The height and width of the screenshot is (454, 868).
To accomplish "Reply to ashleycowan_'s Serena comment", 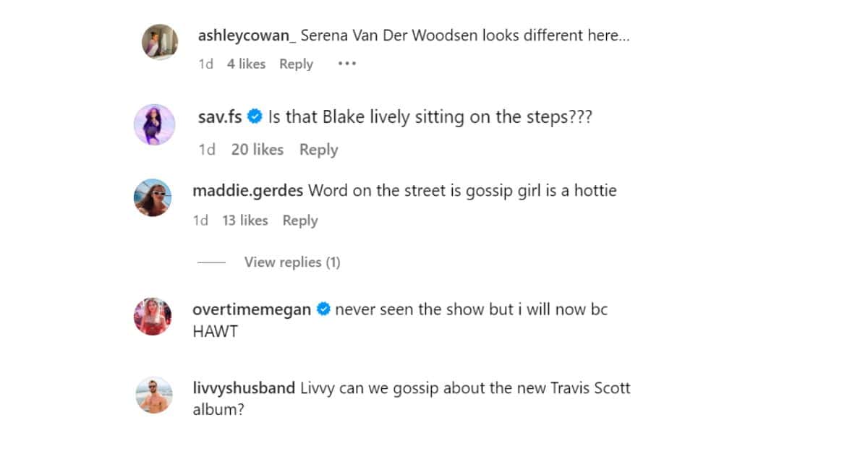I will coord(296,64).
